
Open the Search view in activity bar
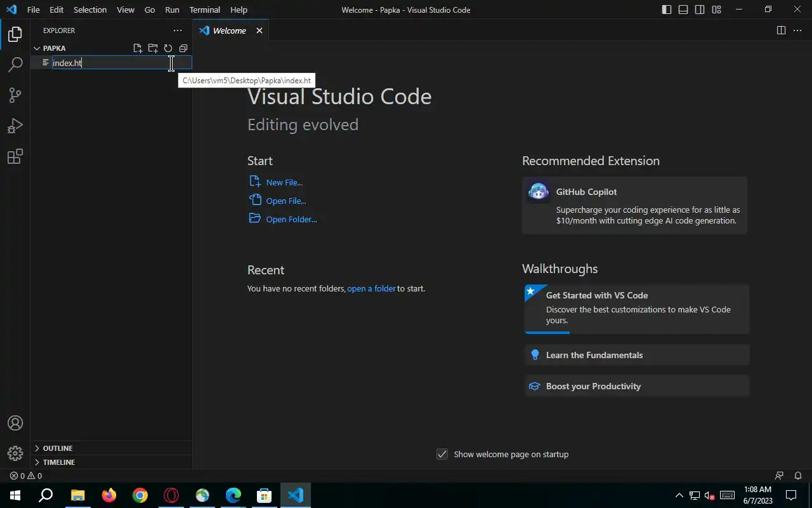15,65
